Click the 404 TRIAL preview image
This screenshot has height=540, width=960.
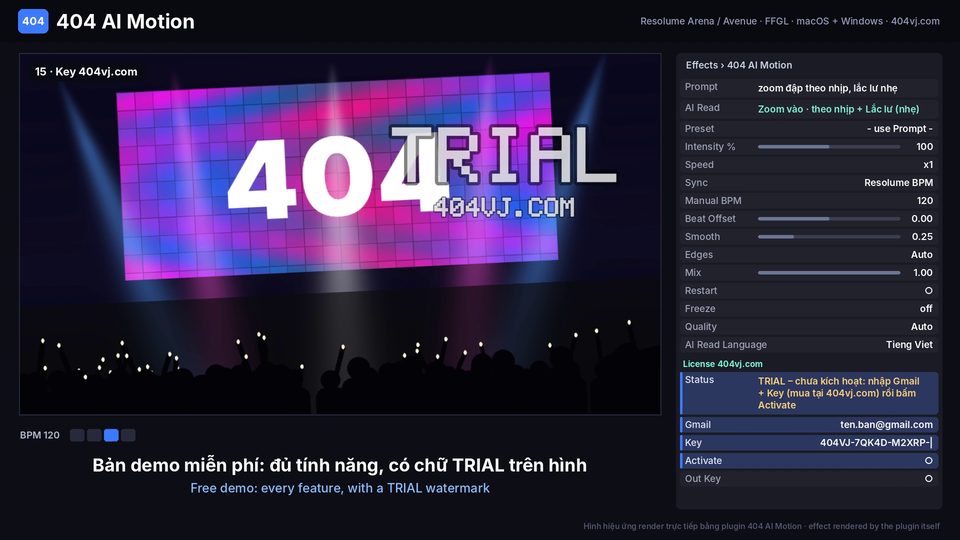pos(340,234)
